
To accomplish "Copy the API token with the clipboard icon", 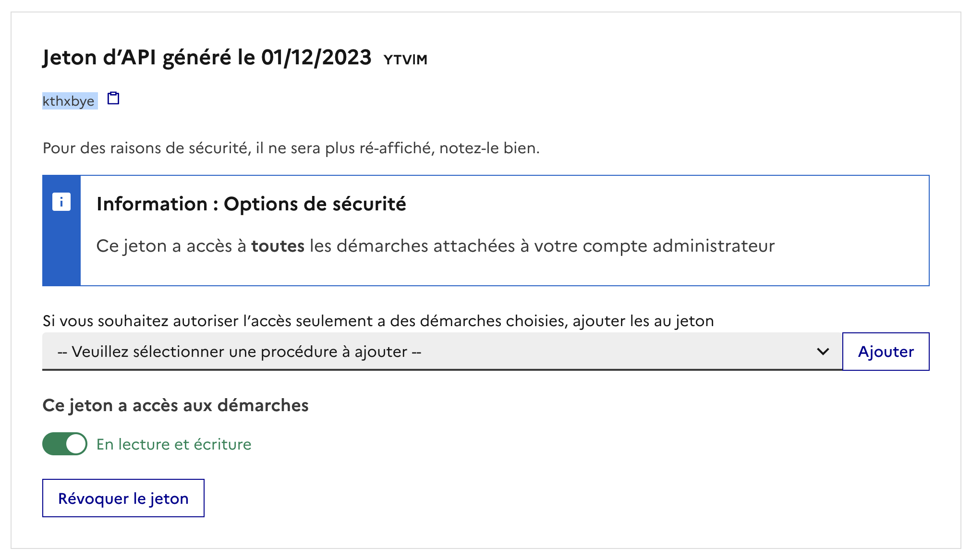I will (x=113, y=98).
